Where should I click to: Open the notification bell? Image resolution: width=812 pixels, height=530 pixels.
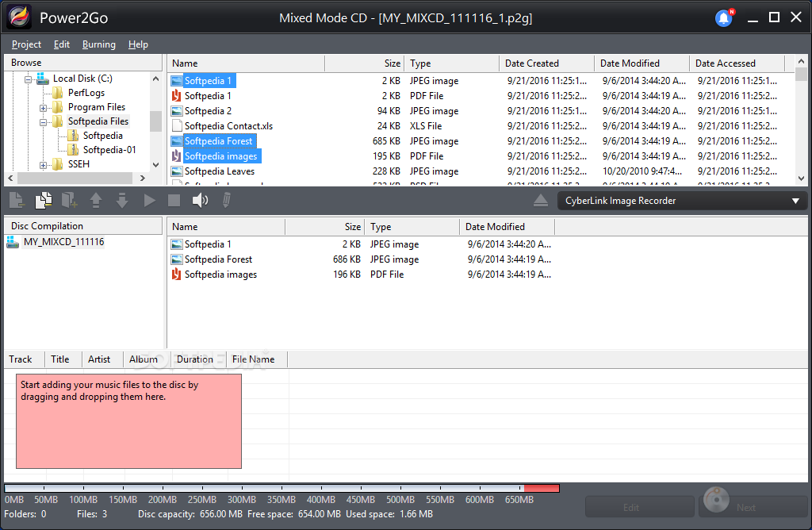[724, 18]
